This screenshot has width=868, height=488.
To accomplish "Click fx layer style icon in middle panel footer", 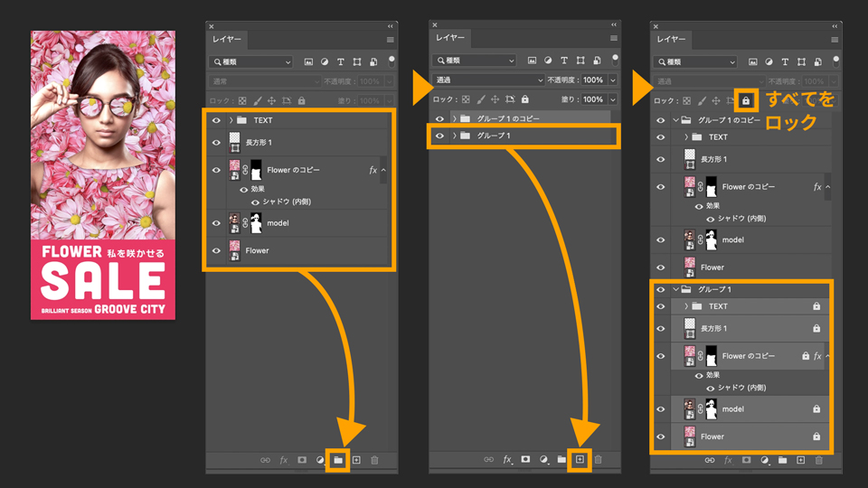I will 507,459.
